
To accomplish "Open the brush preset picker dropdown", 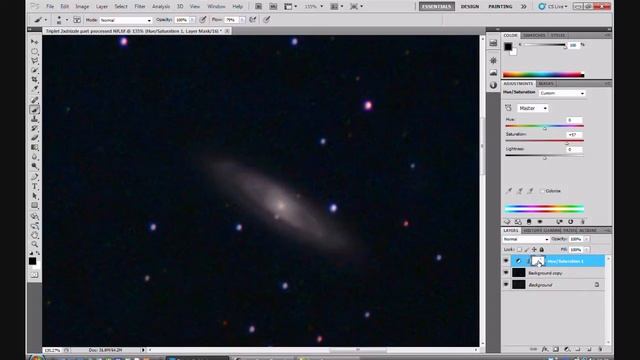I will pos(67,20).
